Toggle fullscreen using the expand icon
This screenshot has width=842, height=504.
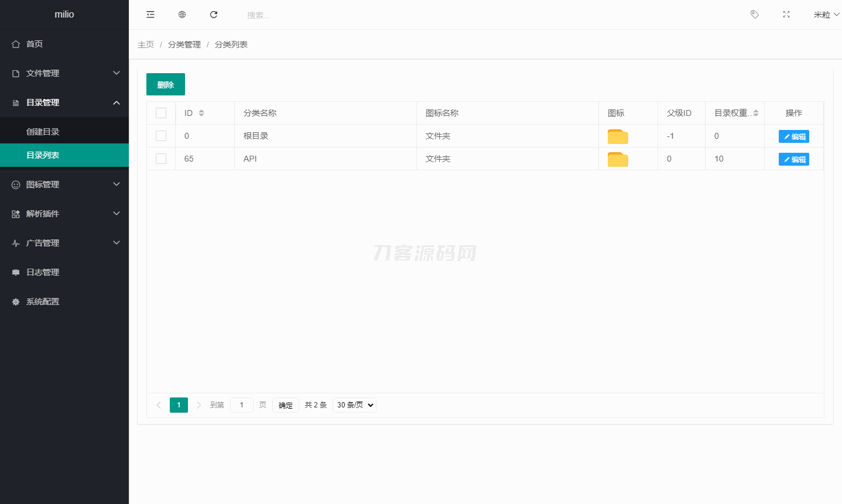tap(786, 15)
